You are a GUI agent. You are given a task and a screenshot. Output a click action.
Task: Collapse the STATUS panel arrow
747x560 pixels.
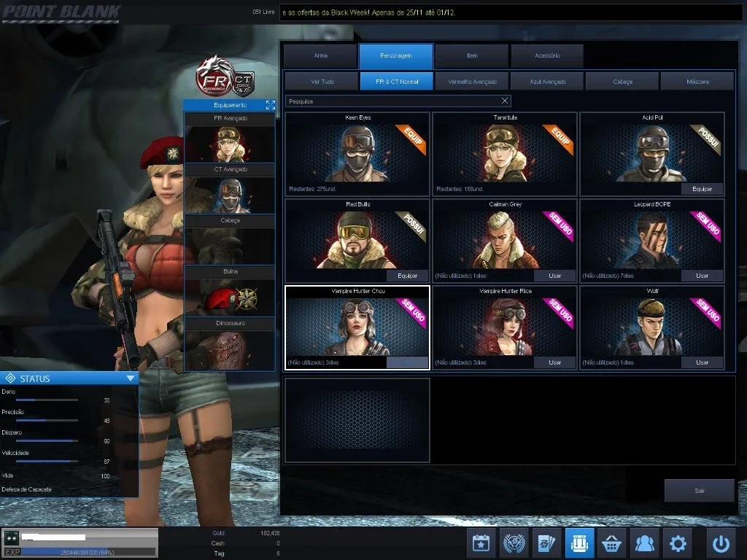131,378
